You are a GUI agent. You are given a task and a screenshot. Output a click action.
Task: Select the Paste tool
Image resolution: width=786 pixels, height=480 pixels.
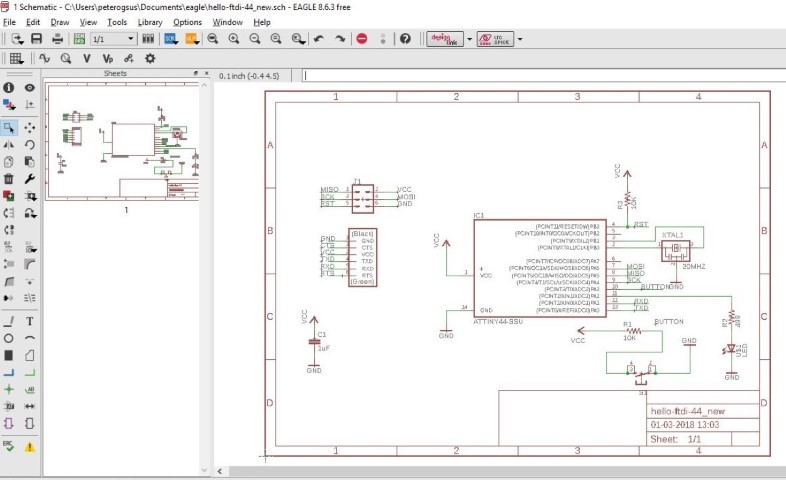pyautogui.click(x=30, y=162)
